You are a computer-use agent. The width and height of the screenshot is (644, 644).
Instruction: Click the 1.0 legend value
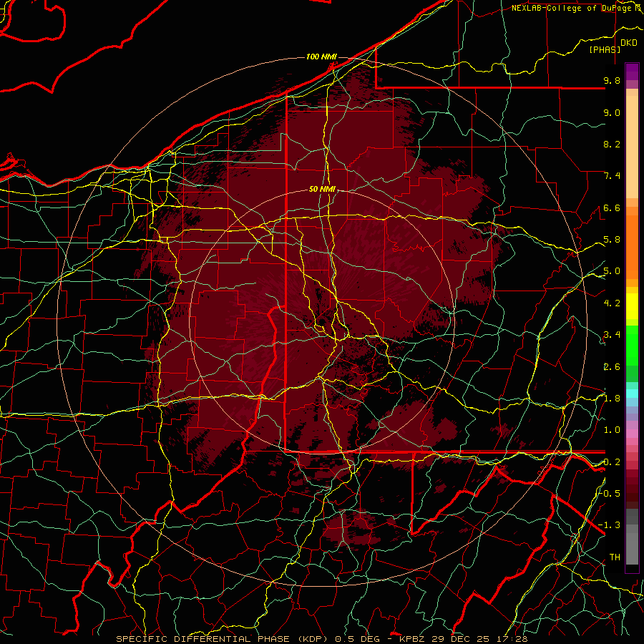point(612,430)
